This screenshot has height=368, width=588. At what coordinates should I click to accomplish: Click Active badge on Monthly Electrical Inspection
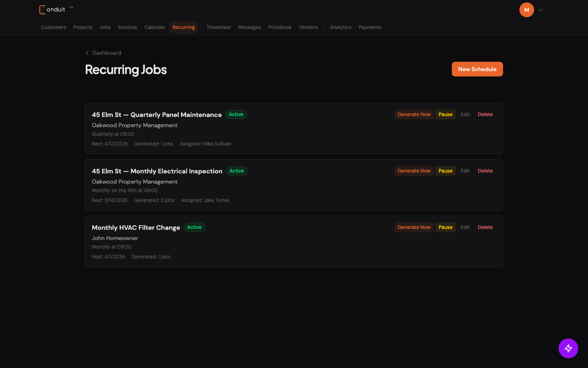237,171
